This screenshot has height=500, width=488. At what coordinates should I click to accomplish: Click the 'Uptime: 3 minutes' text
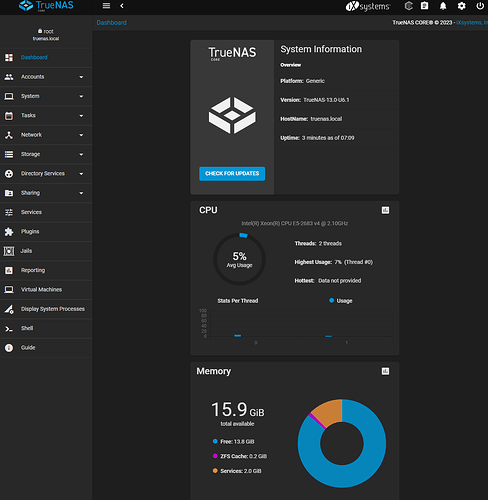[x=317, y=138]
